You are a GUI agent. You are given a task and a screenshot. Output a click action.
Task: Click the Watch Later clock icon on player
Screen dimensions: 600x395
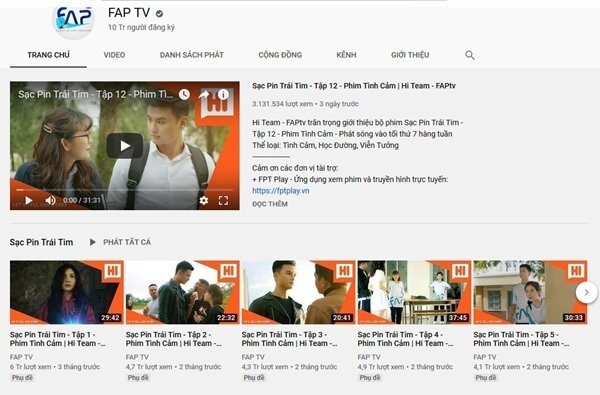184,94
